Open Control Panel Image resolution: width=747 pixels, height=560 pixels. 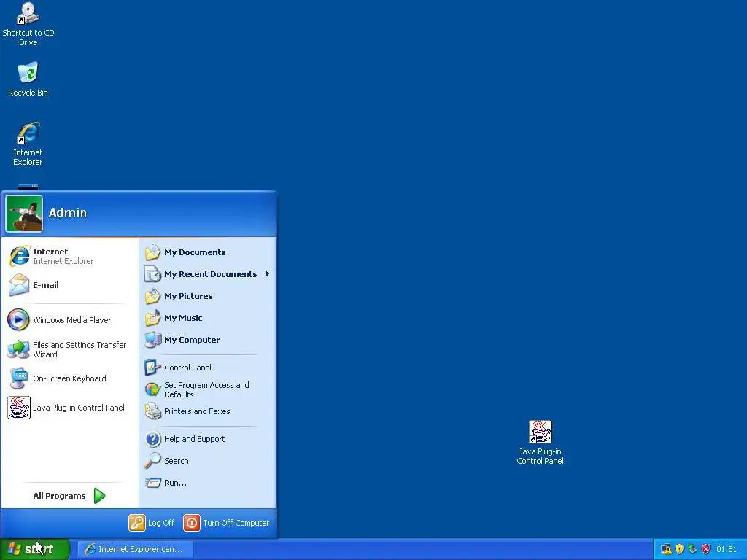tap(207, 367)
